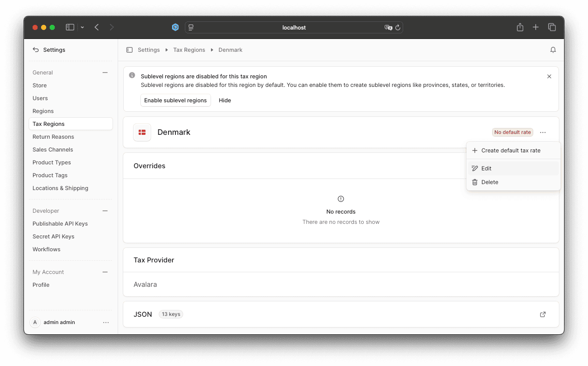Open the JSON view expand icon
588x366 pixels.
pyautogui.click(x=543, y=314)
